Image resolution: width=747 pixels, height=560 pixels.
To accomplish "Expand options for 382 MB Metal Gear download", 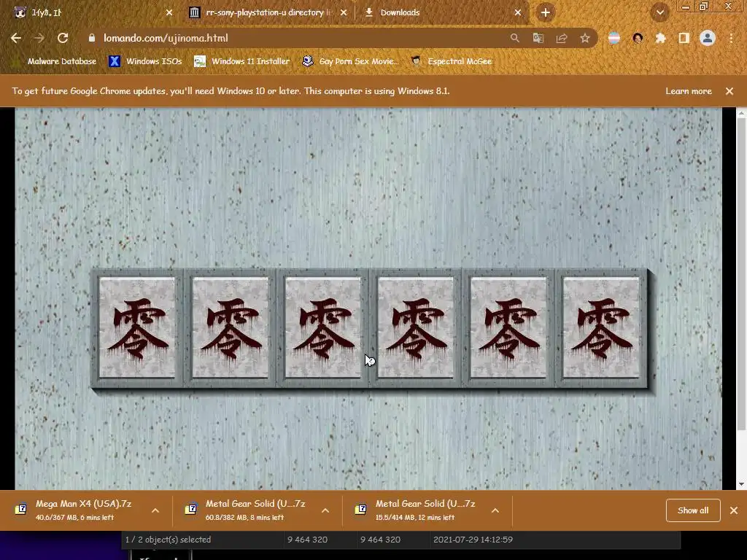I will click(x=325, y=510).
